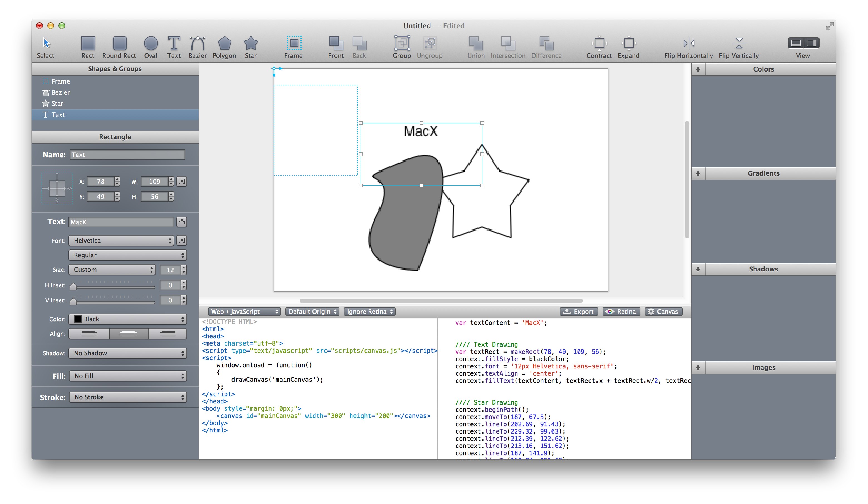Switch to Default Origin option
The width and height of the screenshot is (868, 504).
312,311
